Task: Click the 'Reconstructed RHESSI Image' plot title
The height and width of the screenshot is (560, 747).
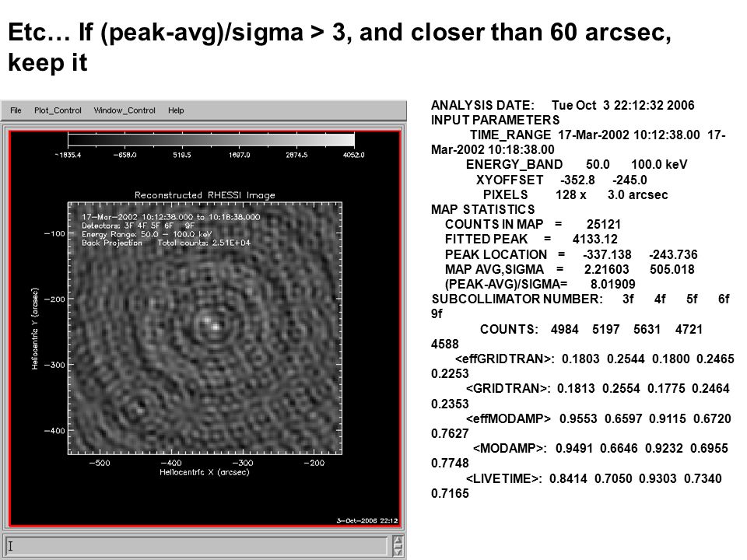Action: (205, 195)
